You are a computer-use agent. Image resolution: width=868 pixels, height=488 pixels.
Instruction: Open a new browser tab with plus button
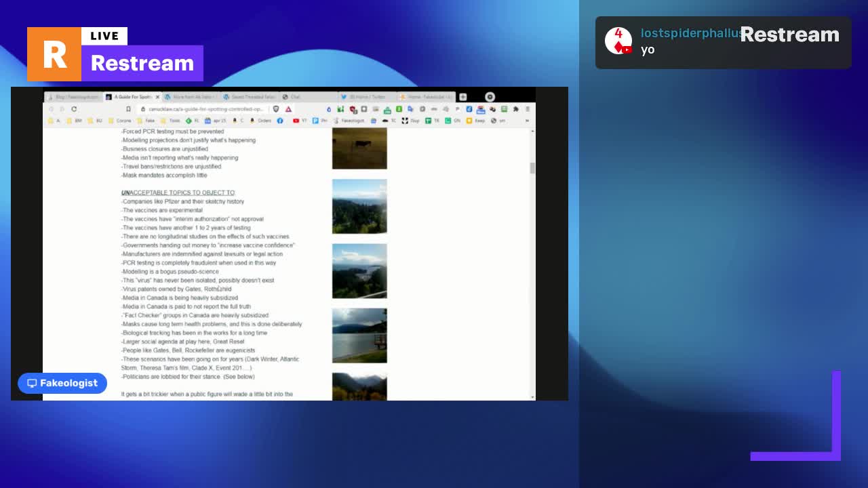pyautogui.click(x=462, y=97)
